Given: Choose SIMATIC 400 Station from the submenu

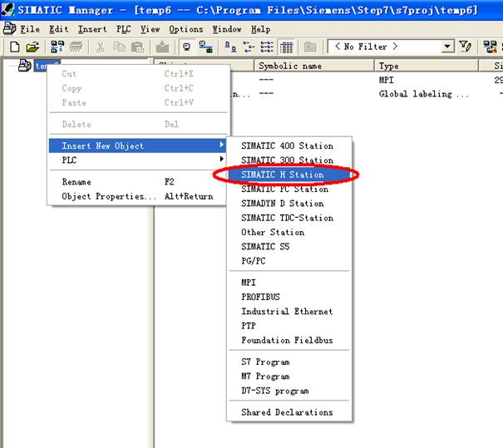Looking at the screenshot, I should [x=287, y=145].
